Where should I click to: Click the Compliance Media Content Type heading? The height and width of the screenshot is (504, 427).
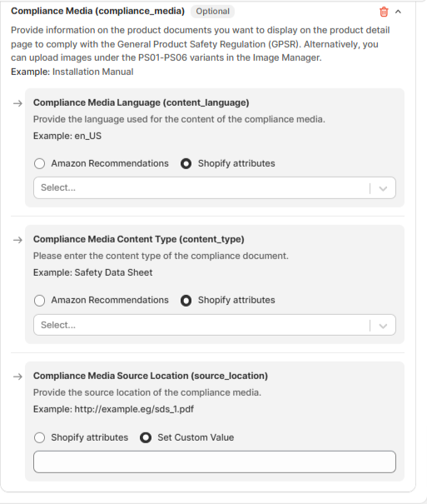tap(139, 239)
